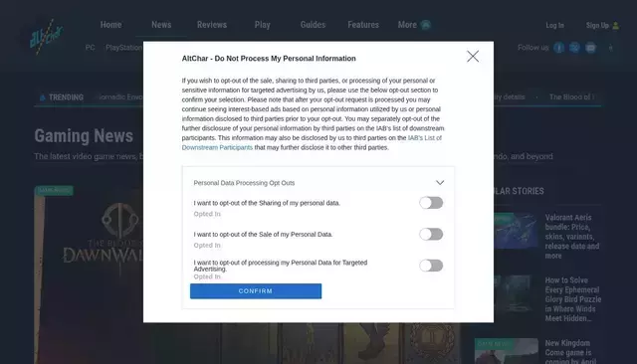637x364 pixels.
Task: Toggle opt-out of Sharing personal data
Action: 431,203
